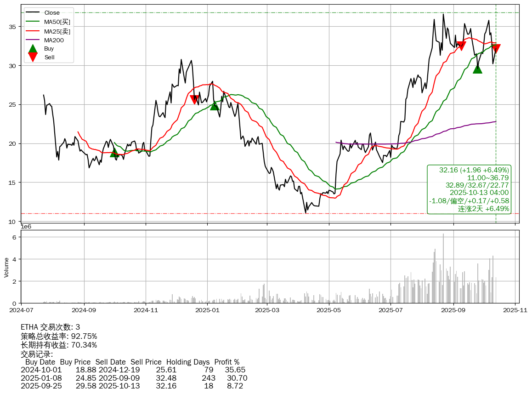Click the red Sell triangle near 2024-12
This screenshot has width=532, height=394.
[x=195, y=99]
